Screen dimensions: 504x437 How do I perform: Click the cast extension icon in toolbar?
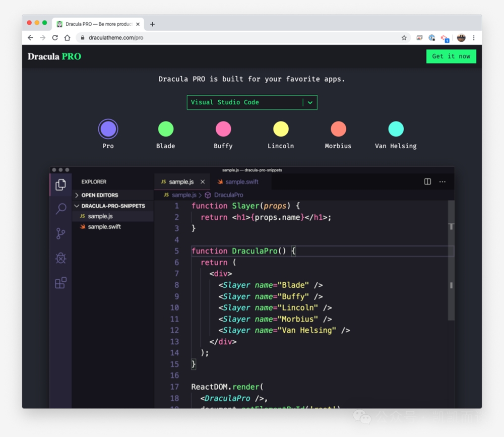[x=419, y=38]
